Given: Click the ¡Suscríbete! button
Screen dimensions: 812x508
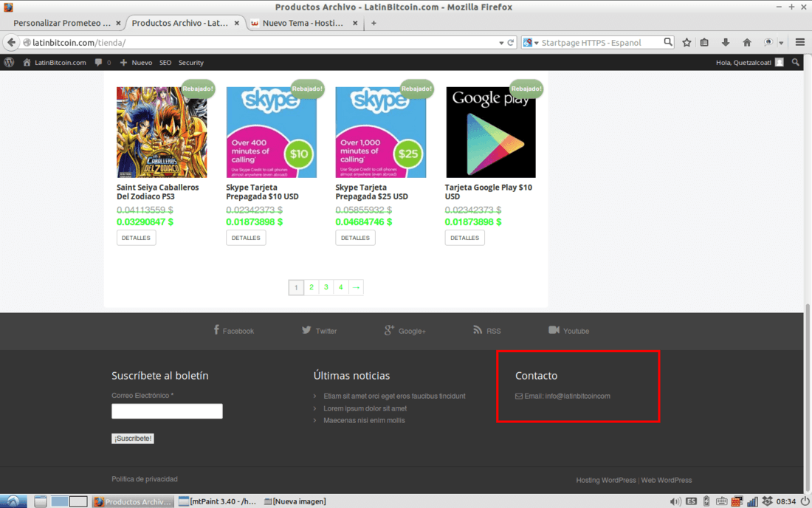Looking at the screenshot, I should [x=133, y=438].
